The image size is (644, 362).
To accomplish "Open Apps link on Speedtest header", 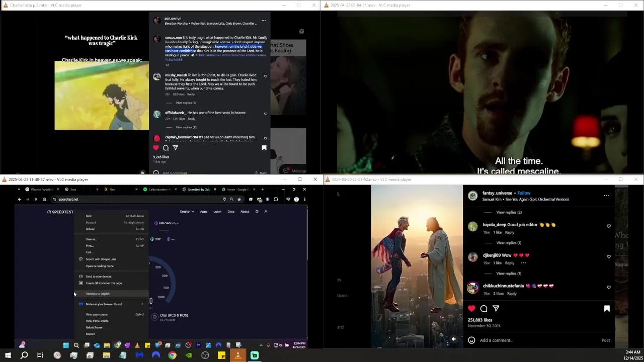I will click(x=204, y=212).
